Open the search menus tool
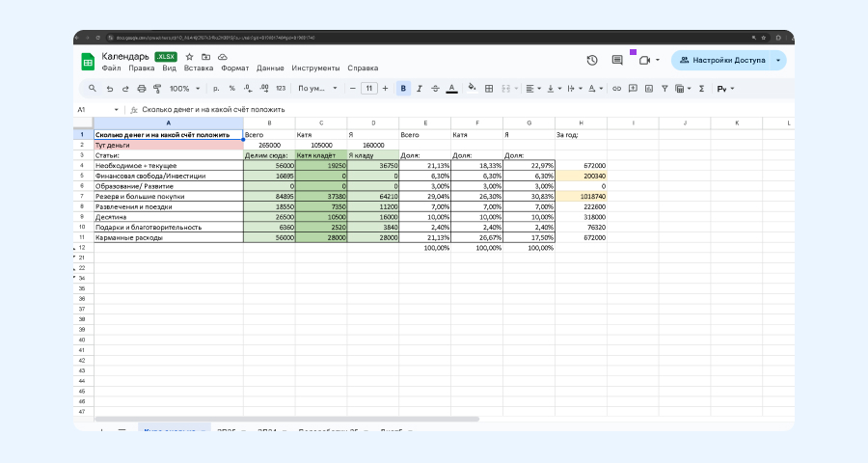868x463 pixels. click(x=93, y=89)
